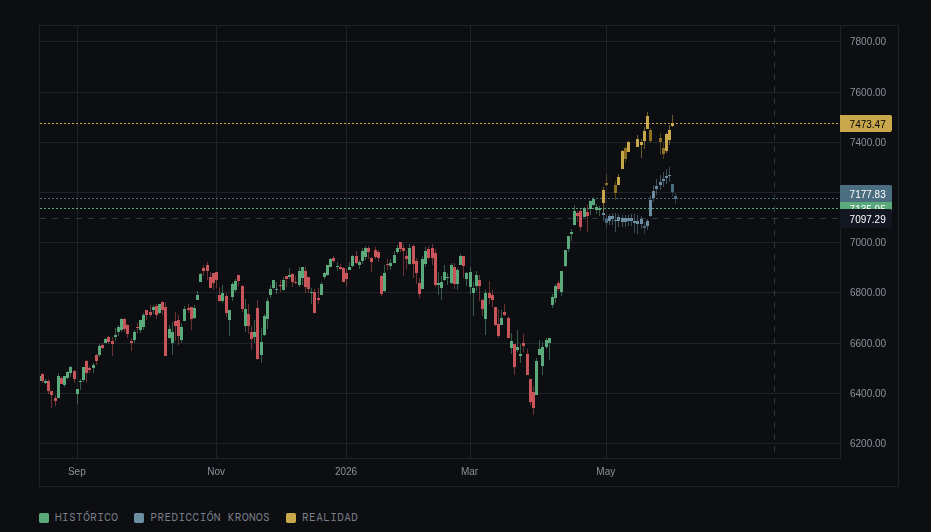Click the 6400.00 price axis label
The width and height of the screenshot is (931, 532).
coord(867,393)
